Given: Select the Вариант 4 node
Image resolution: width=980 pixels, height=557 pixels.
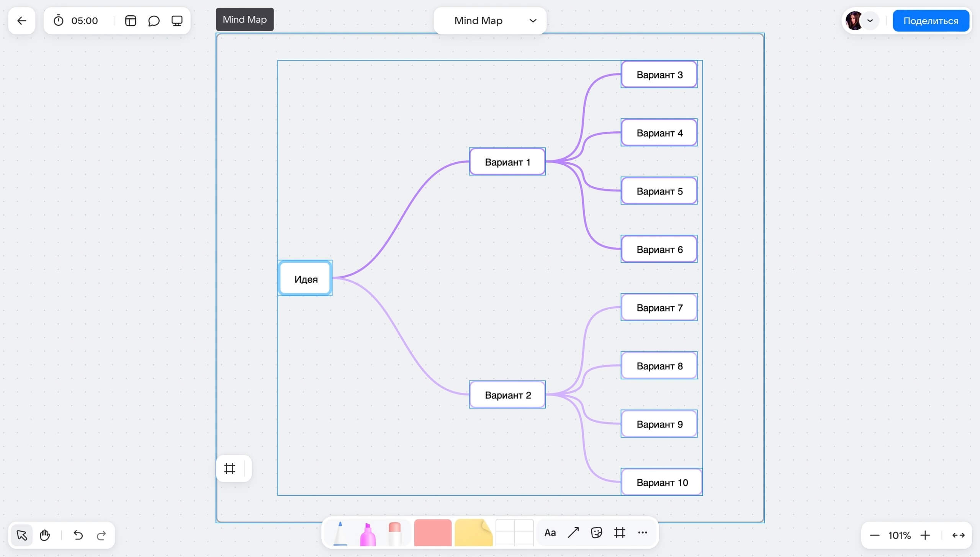Looking at the screenshot, I should click(659, 132).
